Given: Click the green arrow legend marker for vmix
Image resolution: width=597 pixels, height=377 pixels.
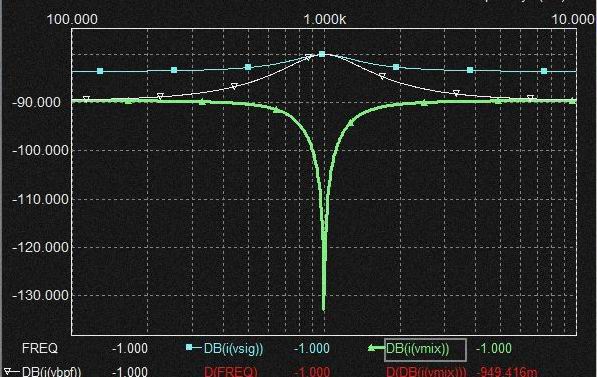Looking at the screenshot, I should [377, 348].
